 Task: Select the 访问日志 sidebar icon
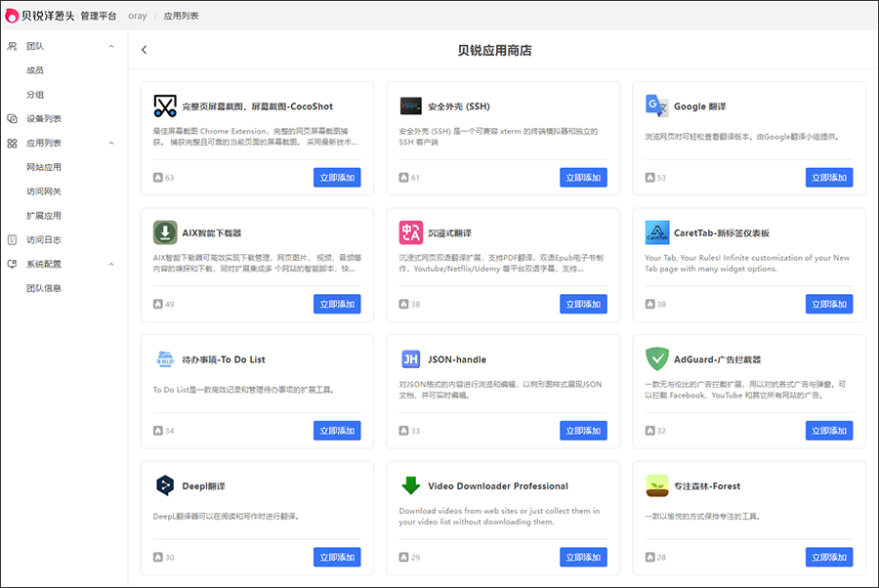14,238
